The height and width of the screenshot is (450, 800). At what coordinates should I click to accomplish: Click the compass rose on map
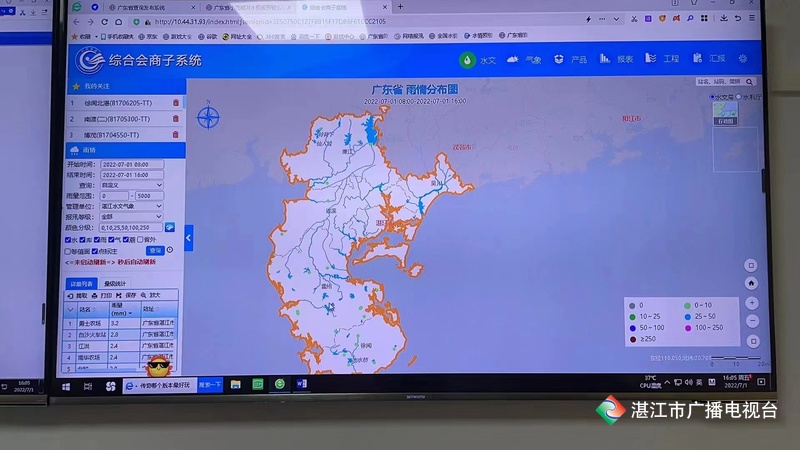pos(208,118)
